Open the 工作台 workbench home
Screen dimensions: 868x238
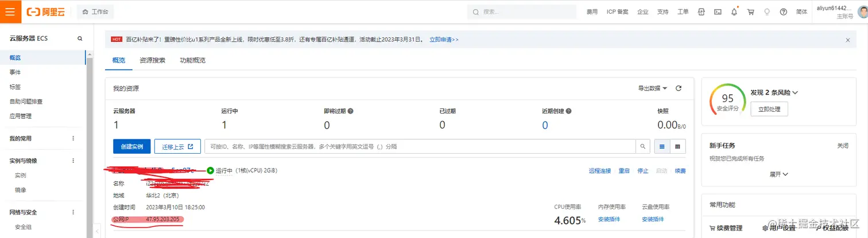[x=95, y=11]
